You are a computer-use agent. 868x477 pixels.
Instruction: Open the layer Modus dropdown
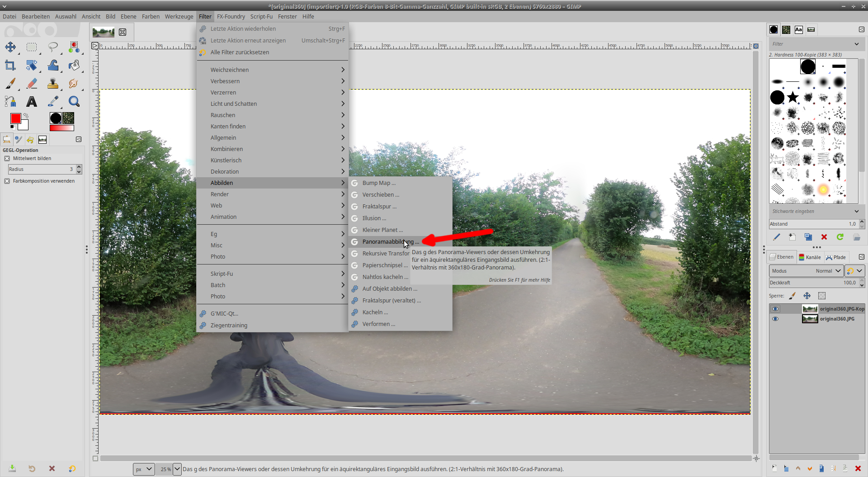(x=806, y=271)
